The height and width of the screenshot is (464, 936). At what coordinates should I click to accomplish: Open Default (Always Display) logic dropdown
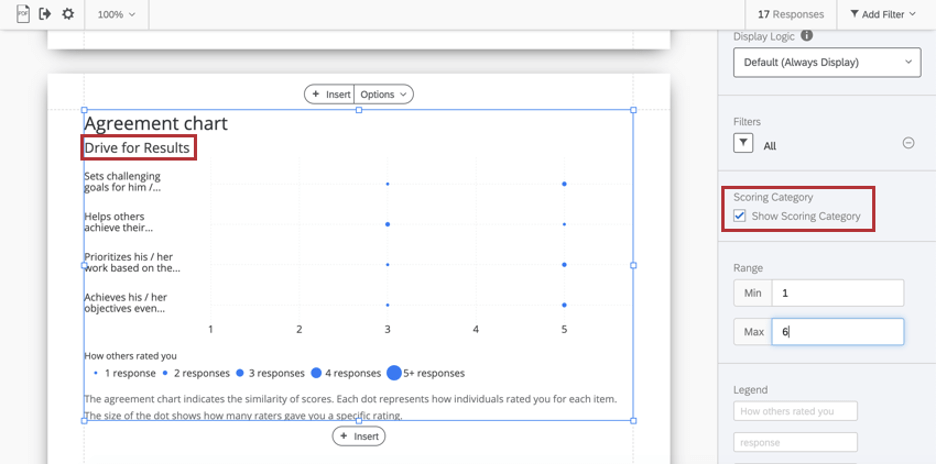(826, 62)
